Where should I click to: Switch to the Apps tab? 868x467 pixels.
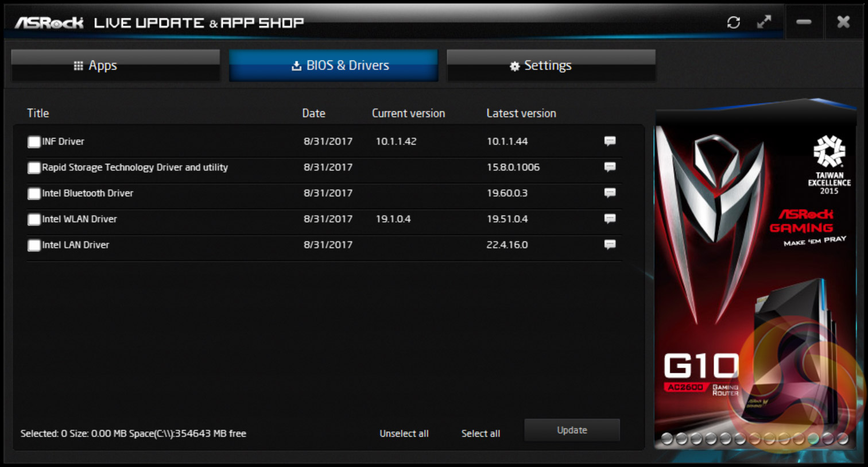[115, 65]
